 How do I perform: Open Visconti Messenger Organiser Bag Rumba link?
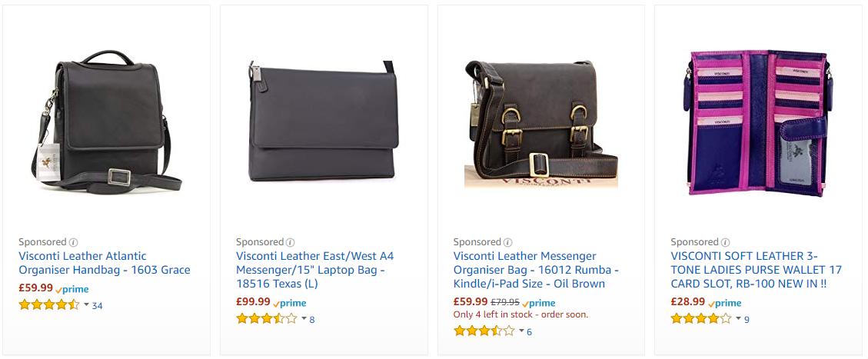[536, 271]
